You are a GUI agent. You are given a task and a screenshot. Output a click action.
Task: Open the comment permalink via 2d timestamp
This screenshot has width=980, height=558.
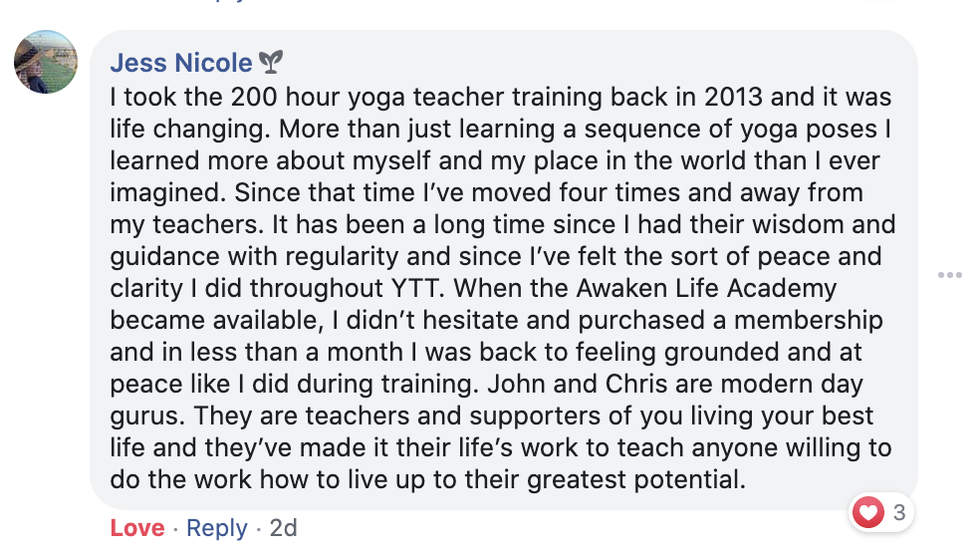click(283, 528)
